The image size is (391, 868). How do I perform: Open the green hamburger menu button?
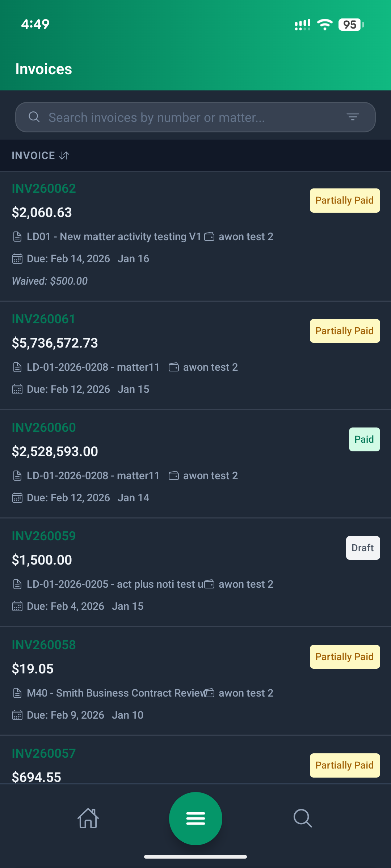coord(195,818)
